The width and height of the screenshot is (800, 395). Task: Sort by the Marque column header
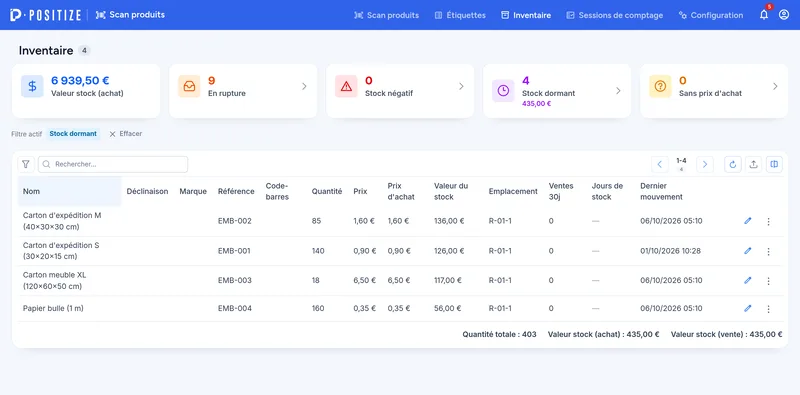click(193, 191)
